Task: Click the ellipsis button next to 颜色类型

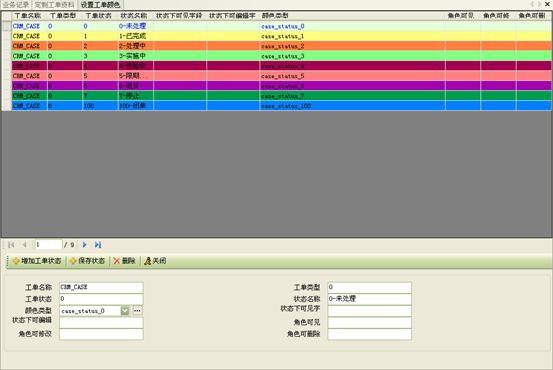Action: click(x=138, y=311)
